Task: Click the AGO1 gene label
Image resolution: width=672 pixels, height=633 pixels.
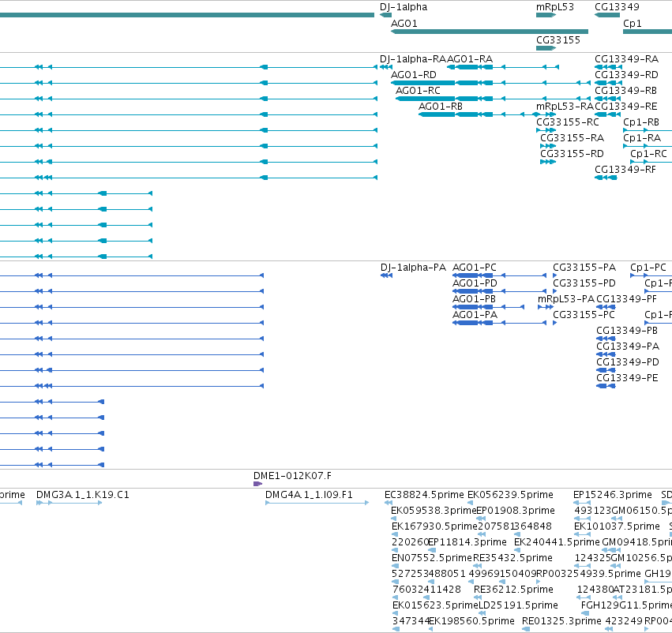Action: [404, 24]
